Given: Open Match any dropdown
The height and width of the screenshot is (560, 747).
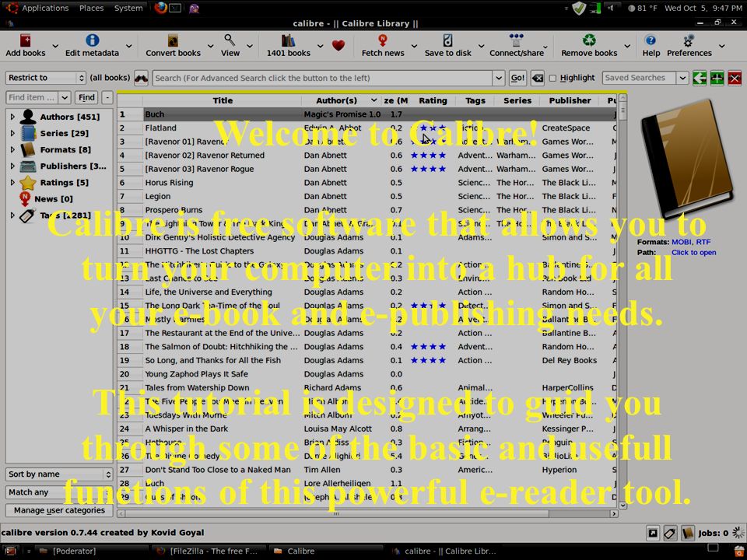Looking at the screenshot, I should click(x=59, y=492).
